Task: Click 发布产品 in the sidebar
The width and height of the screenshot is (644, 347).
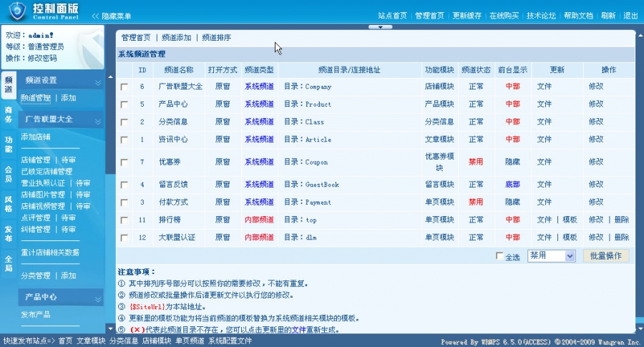Action: (x=36, y=314)
